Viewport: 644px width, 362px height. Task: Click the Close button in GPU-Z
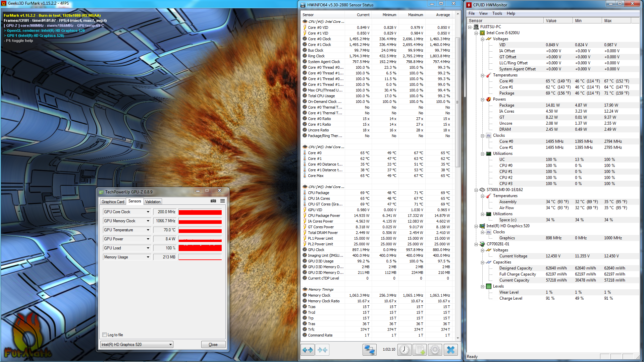[x=213, y=345]
